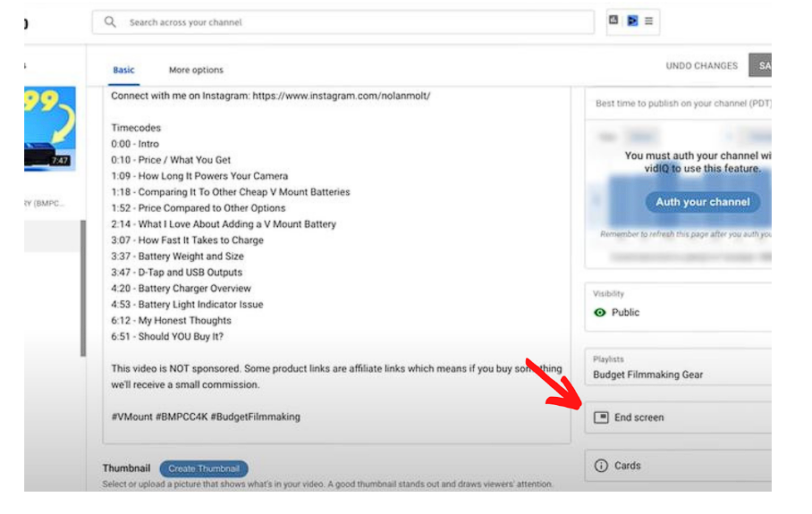
Task: Click the Cards info icon
Action: [x=601, y=466]
